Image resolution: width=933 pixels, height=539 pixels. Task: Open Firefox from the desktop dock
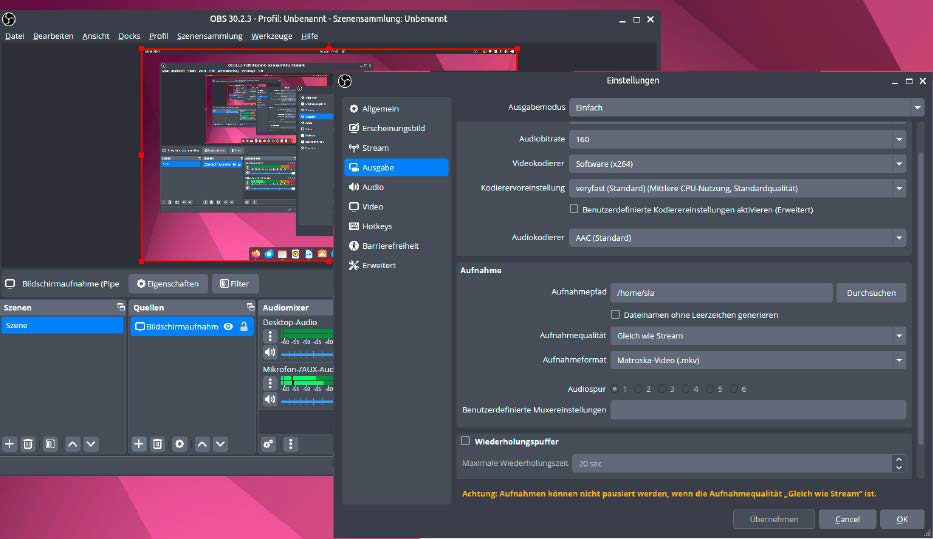[256, 254]
